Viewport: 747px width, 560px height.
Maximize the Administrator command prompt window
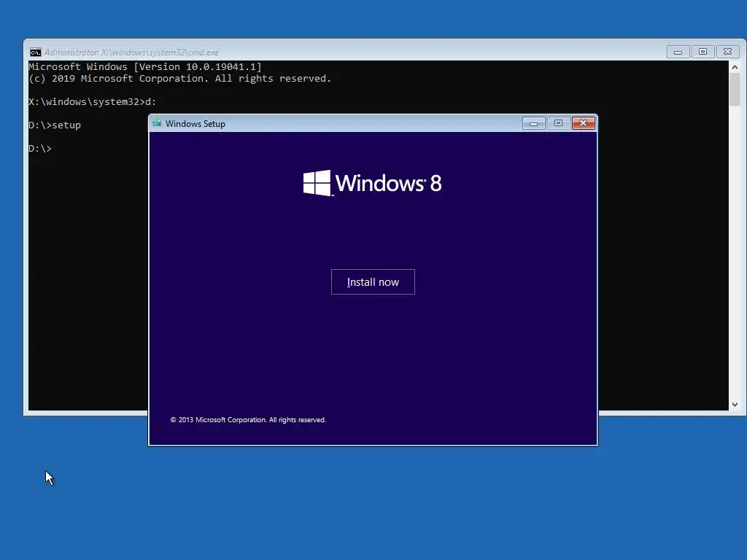tap(703, 52)
